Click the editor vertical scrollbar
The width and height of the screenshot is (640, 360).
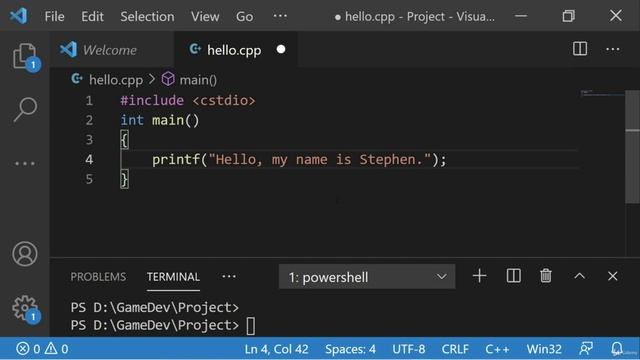point(632,147)
